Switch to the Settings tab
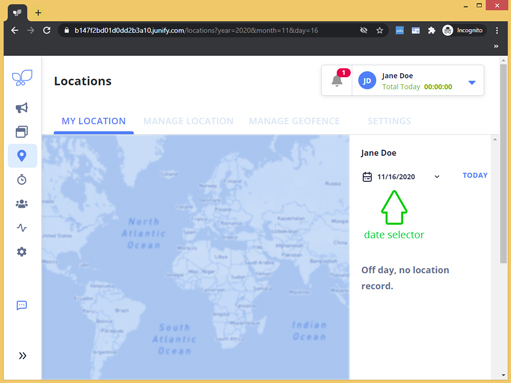511x383 pixels. [x=389, y=121]
